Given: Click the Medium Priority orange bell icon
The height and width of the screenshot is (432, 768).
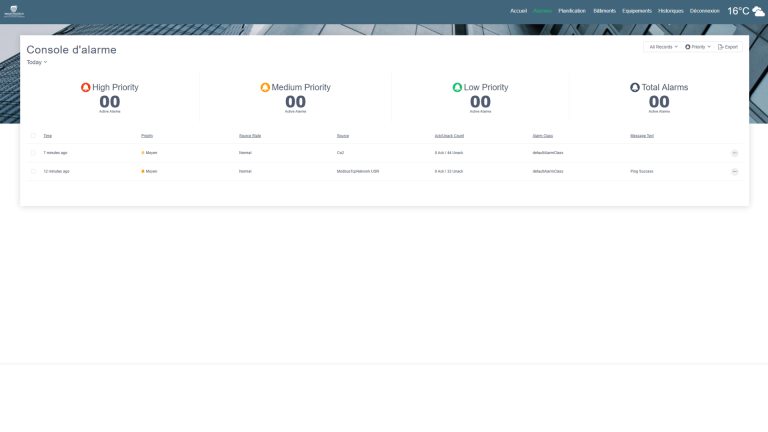Looking at the screenshot, I should click(x=265, y=87).
